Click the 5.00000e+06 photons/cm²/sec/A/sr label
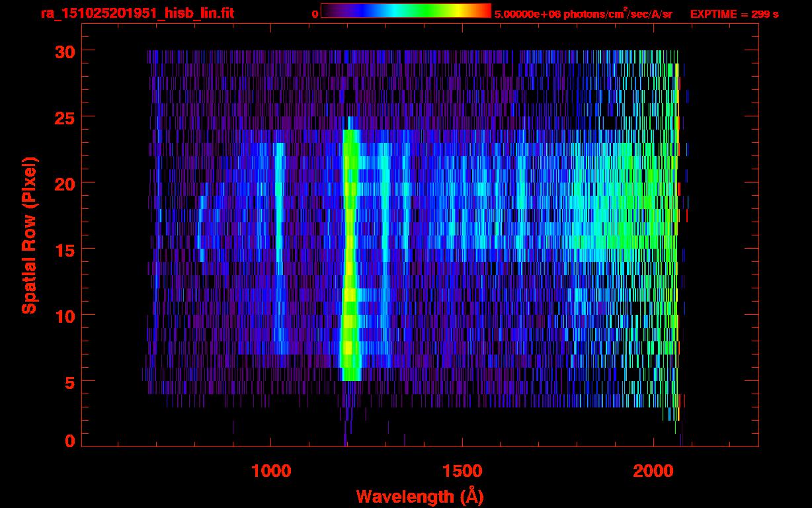Image resolution: width=812 pixels, height=508 pixels. click(583, 14)
